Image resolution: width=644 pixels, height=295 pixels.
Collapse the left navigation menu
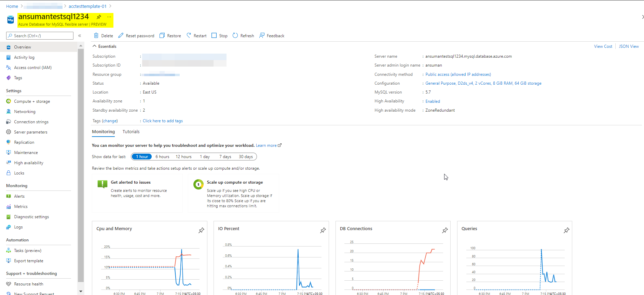[80, 36]
